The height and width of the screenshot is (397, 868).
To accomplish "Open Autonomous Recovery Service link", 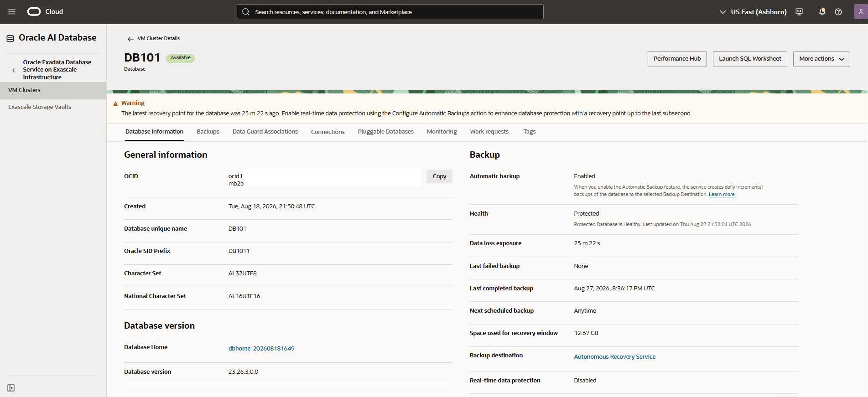I will pyautogui.click(x=614, y=357).
